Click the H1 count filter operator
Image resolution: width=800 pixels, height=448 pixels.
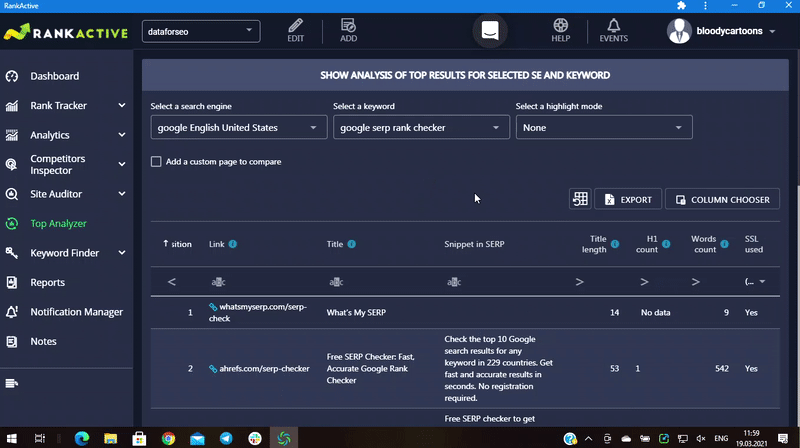tap(644, 282)
